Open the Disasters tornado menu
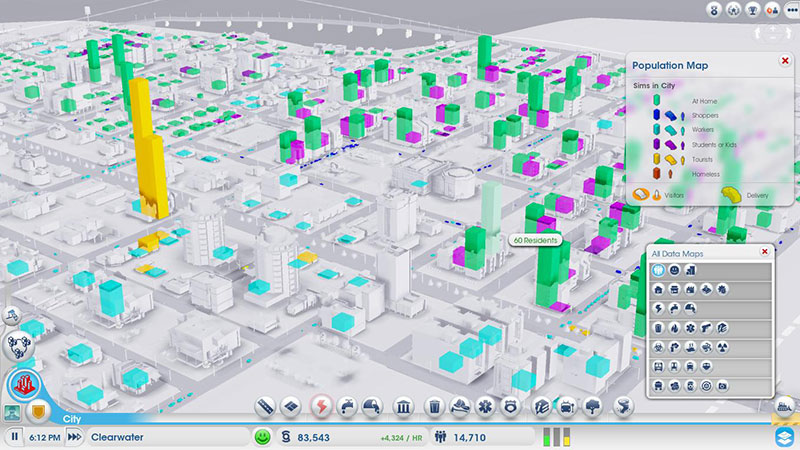 [623, 407]
